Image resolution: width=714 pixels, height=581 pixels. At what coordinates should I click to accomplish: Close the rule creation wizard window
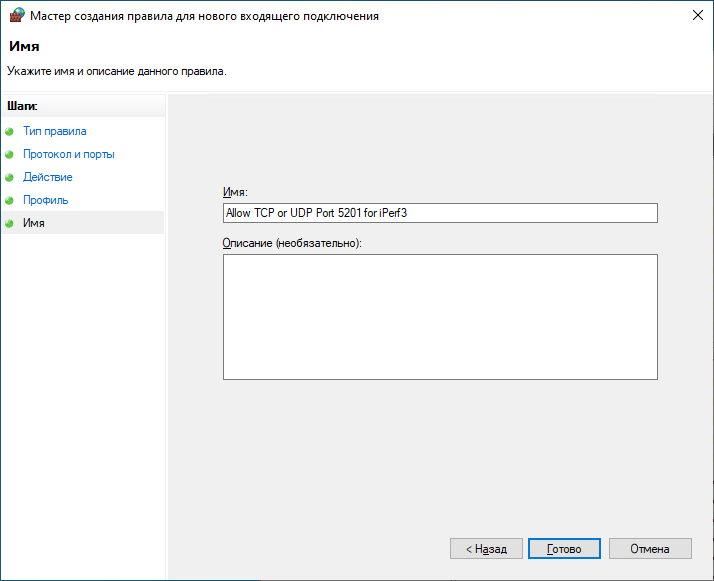click(695, 16)
